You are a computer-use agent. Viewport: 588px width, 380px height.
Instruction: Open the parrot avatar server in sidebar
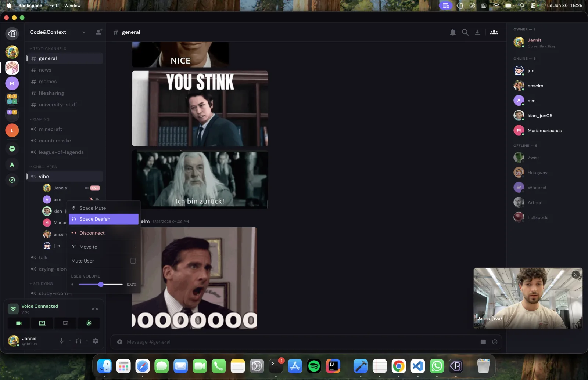click(12, 52)
